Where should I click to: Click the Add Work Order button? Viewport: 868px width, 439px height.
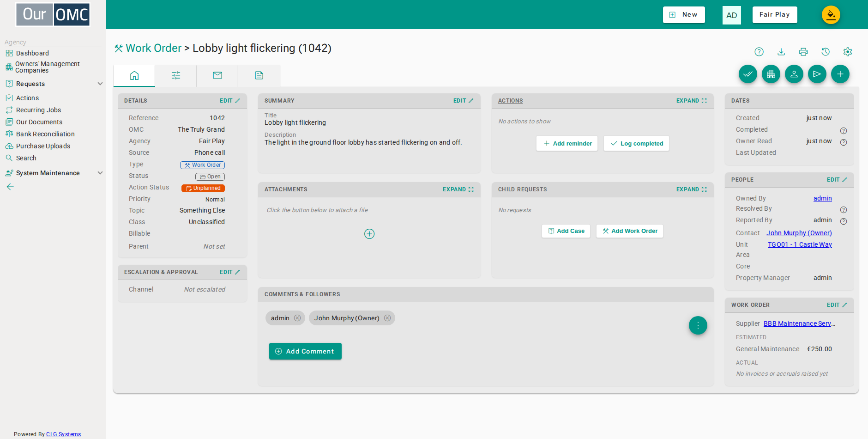tap(630, 231)
